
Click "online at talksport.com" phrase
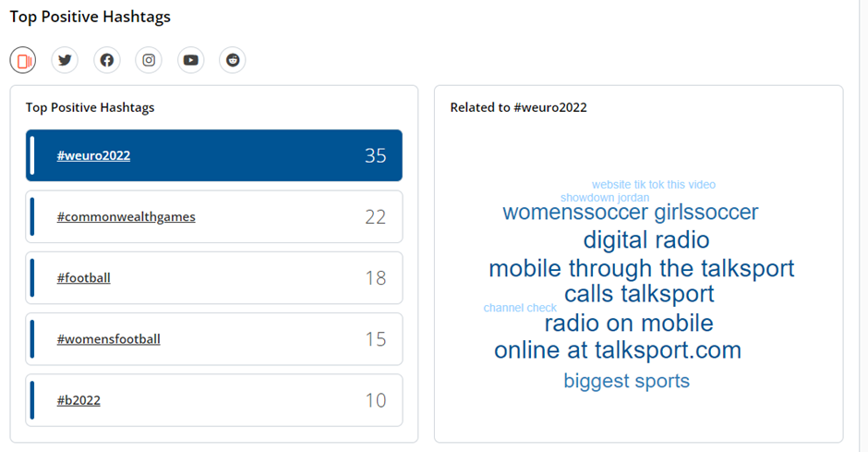617,350
